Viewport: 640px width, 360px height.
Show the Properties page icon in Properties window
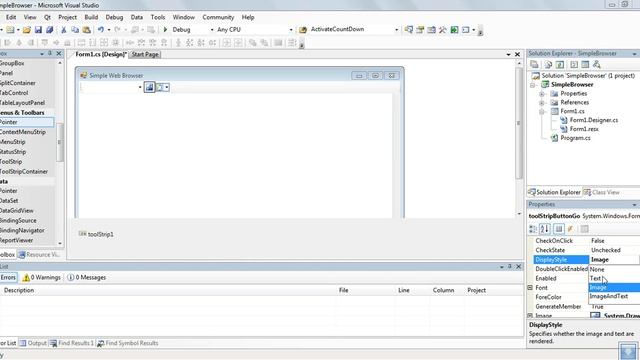pos(559,229)
